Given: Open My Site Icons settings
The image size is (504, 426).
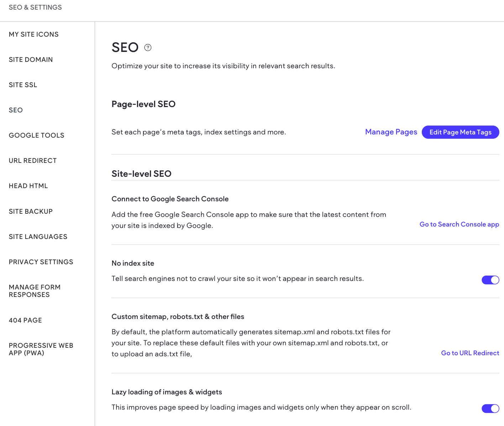Looking at the screenshot, I should click(x=34, y=34).
